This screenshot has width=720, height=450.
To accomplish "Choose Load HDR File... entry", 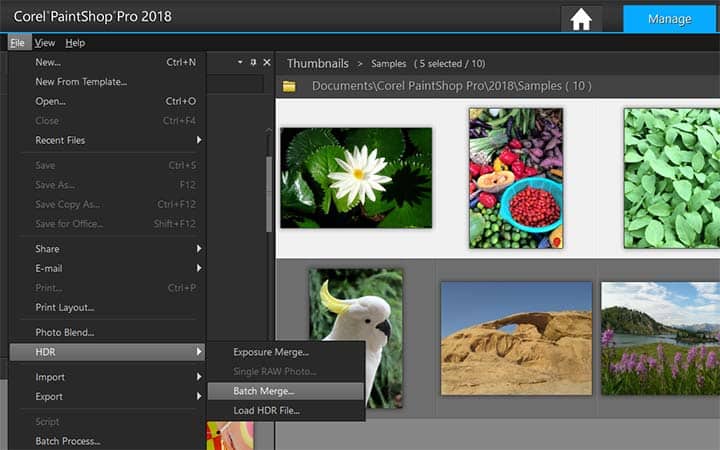I will [x=286, y=411].
